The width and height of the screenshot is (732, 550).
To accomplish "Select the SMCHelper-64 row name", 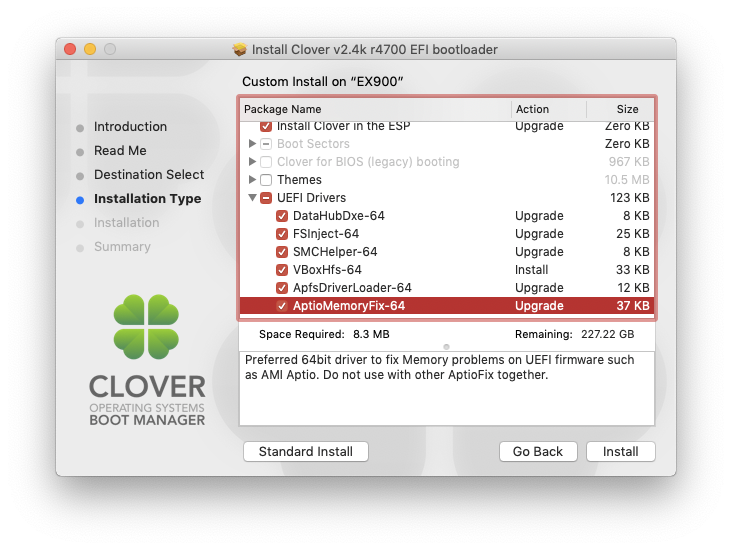I will [x=335, y=252].
